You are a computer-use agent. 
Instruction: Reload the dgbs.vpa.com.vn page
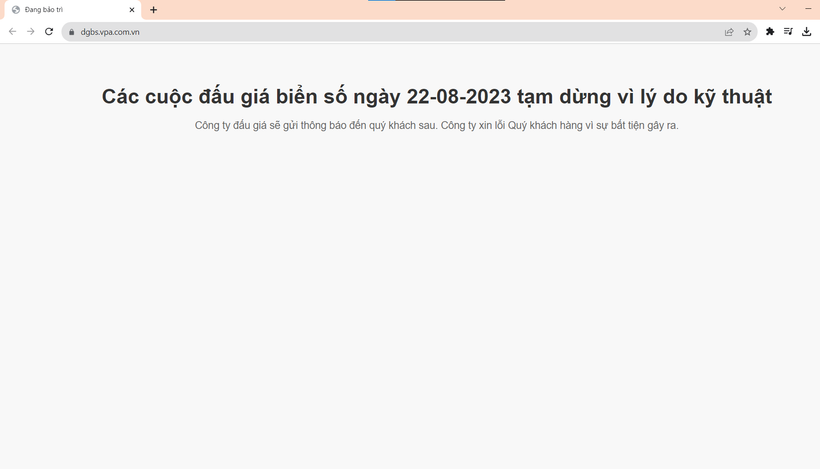point(49,32)
